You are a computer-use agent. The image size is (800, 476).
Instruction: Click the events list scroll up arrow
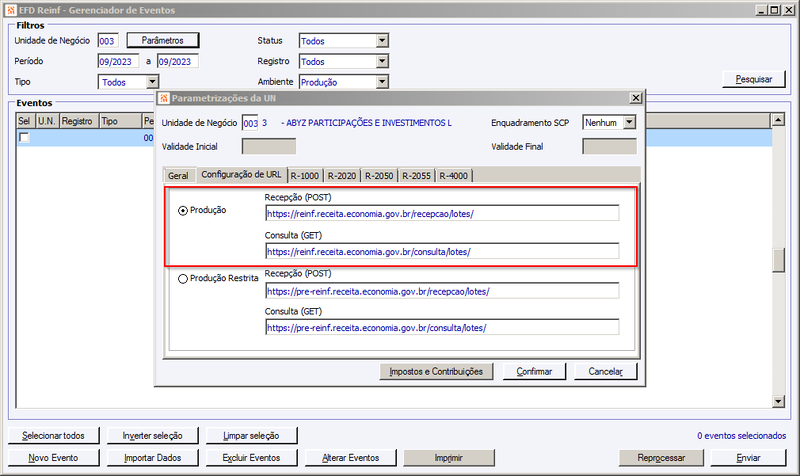tap(778, 120)
